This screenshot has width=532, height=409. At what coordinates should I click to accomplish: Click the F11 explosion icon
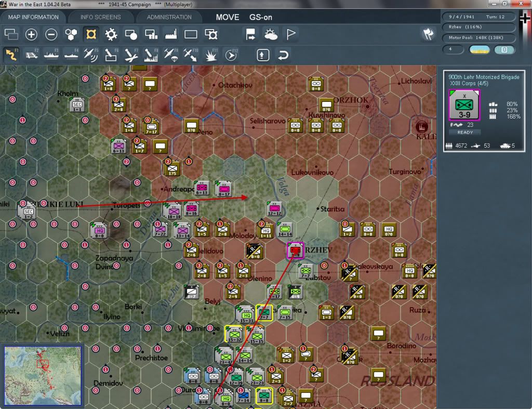pos(211,55)
